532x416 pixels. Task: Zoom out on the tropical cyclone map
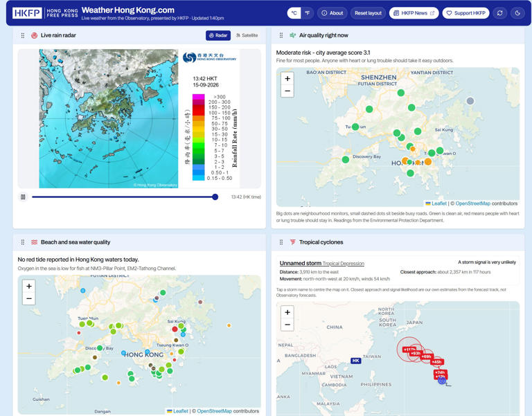(287, 325)
